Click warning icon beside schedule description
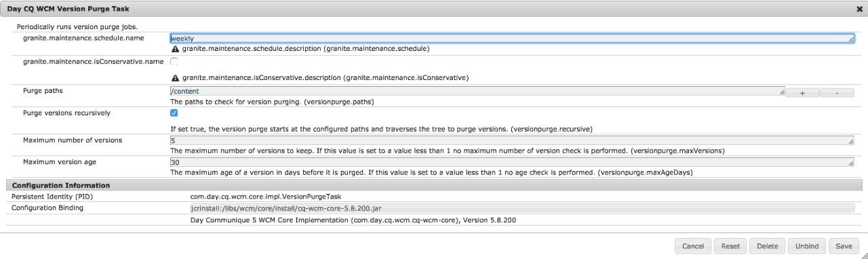 pyautogui.click(x=176, y=49)
